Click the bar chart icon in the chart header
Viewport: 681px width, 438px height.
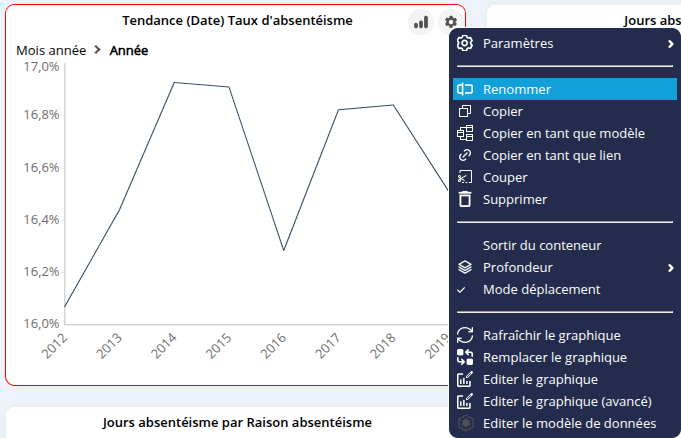click(421, 22)
